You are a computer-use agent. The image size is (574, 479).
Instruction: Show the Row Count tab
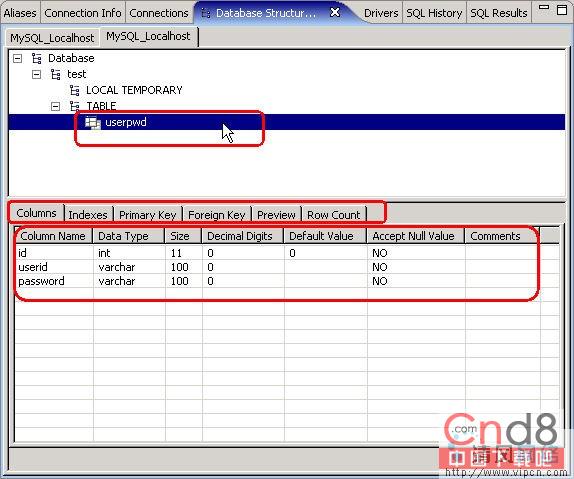click(334, 215)
